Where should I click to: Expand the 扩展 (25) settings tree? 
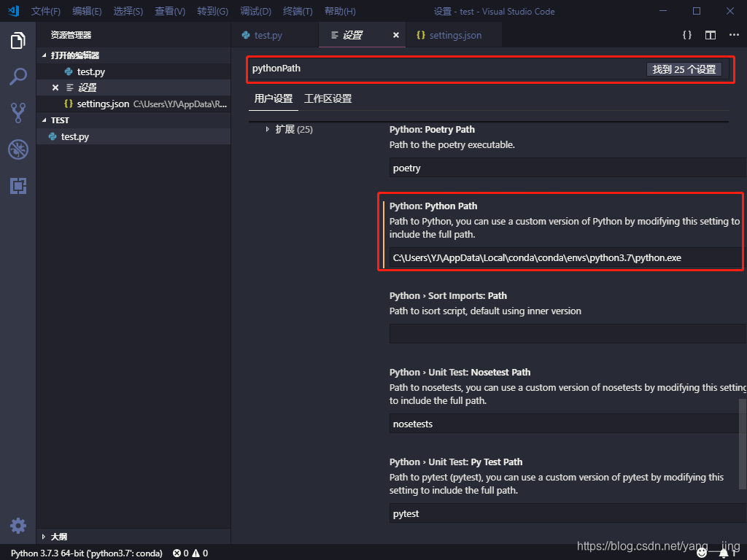point(289,130)
